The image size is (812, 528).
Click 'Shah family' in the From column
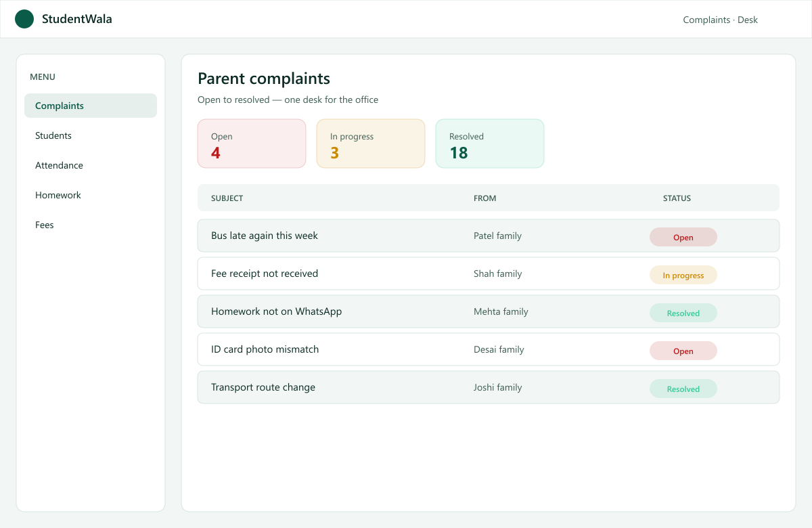[x=497, y=273]
